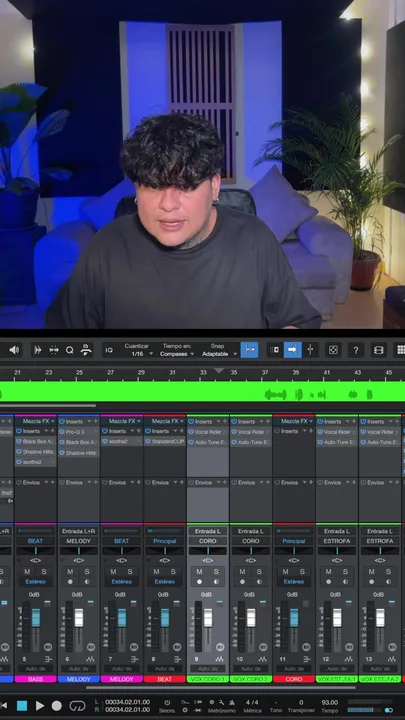Add a send with plus on channel 6 Envíos
Image resolution: width=405 pixels, height=720 pixels.
(x=96, y=483)
